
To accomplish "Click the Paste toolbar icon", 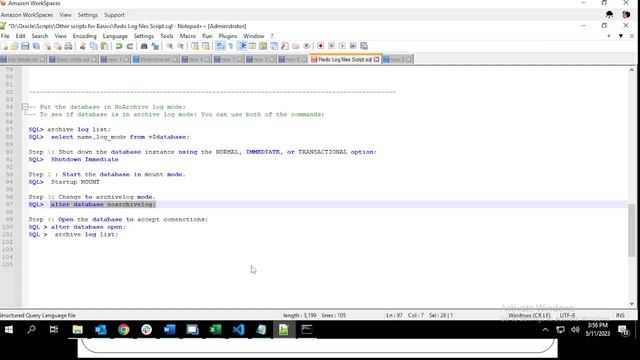I will [x=104, y=46].
